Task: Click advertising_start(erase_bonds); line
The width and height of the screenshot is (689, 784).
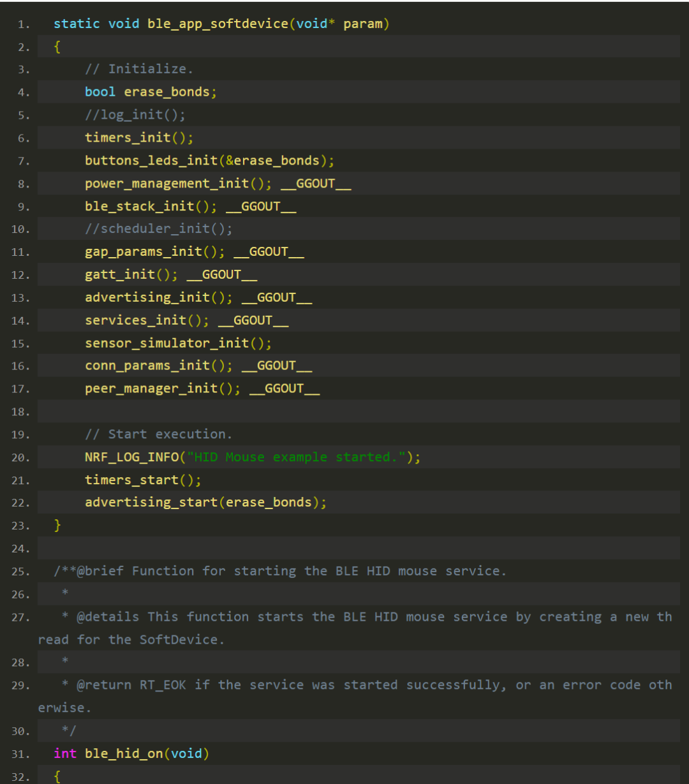Action: point(206,503)
